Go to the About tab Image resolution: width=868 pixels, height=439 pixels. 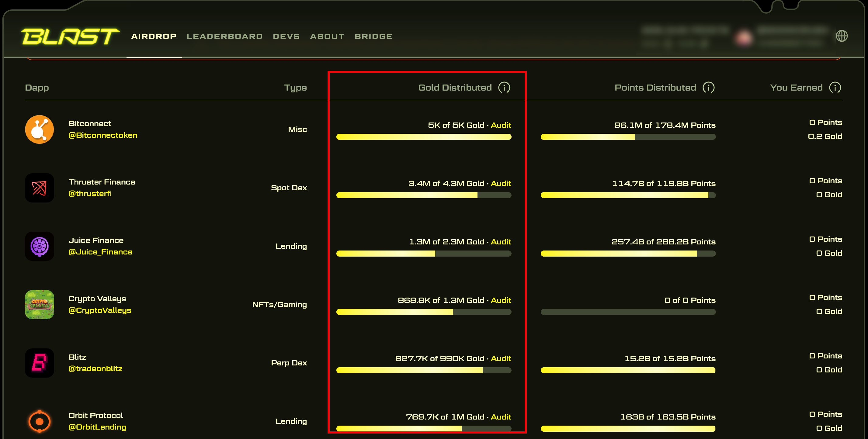coord(327,36)
